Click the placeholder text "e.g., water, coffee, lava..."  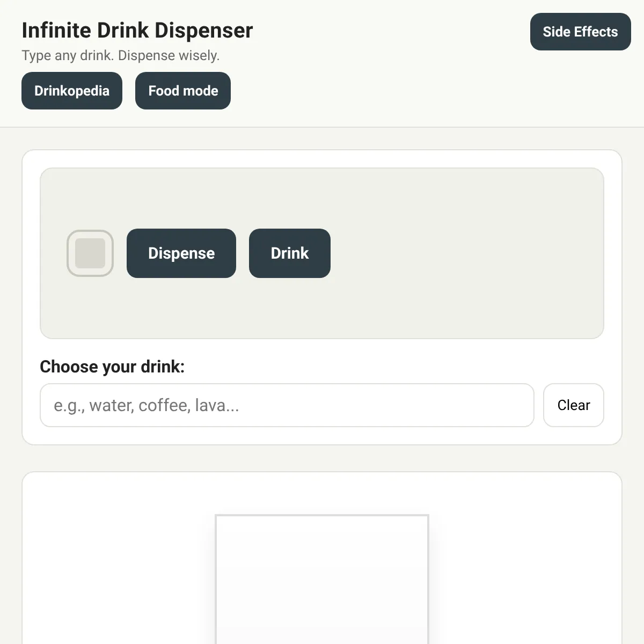pyautogui.click(x=147, y=405)
